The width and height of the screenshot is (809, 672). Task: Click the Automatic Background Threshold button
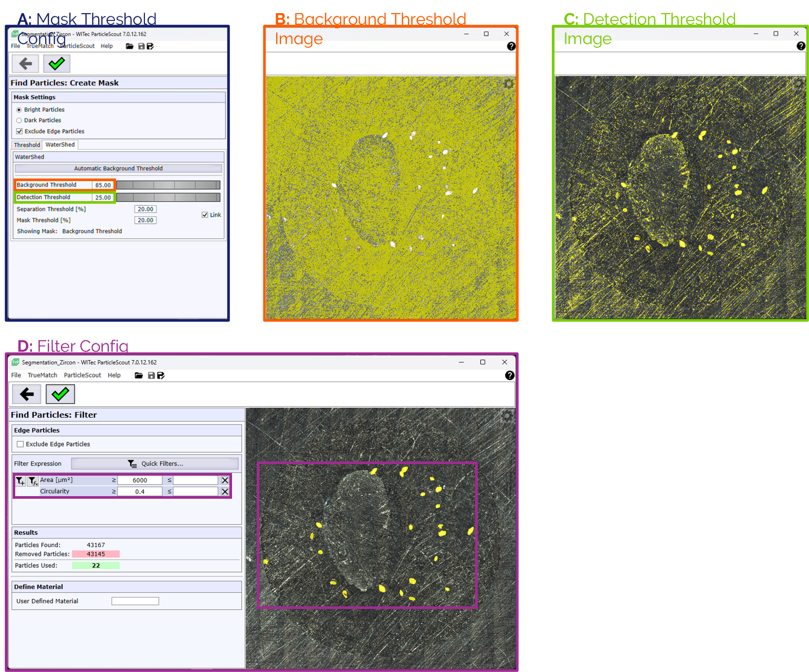click(118, 168)
